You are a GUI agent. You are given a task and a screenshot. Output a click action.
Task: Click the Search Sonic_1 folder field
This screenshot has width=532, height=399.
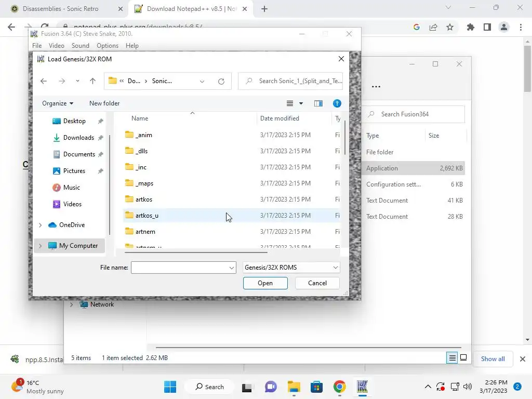click(291, 81)
